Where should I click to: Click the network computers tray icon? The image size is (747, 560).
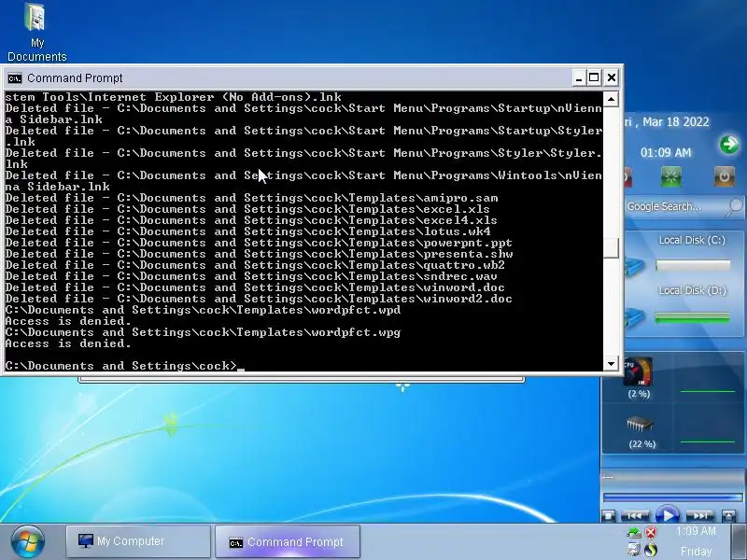point(634,550)
